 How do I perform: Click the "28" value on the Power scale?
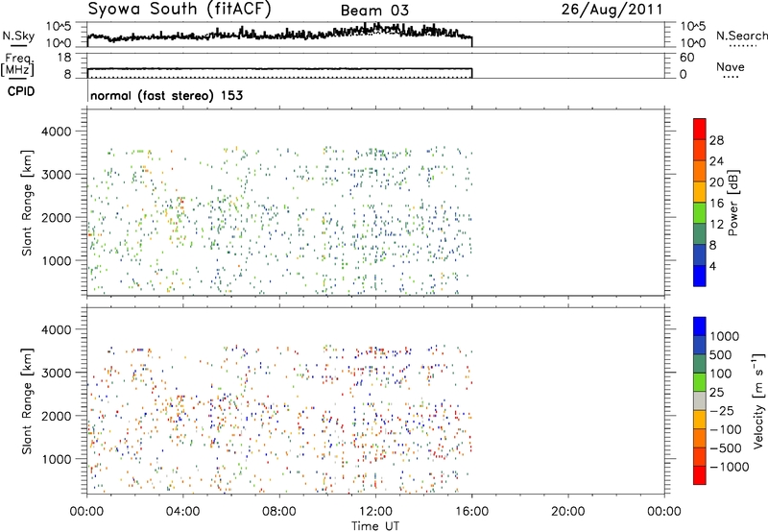coord(716,140)
